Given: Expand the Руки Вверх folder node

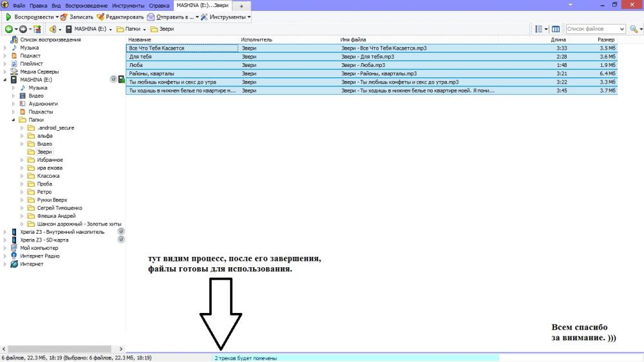Looking at the screenshot, I should (x=22, y=200).
